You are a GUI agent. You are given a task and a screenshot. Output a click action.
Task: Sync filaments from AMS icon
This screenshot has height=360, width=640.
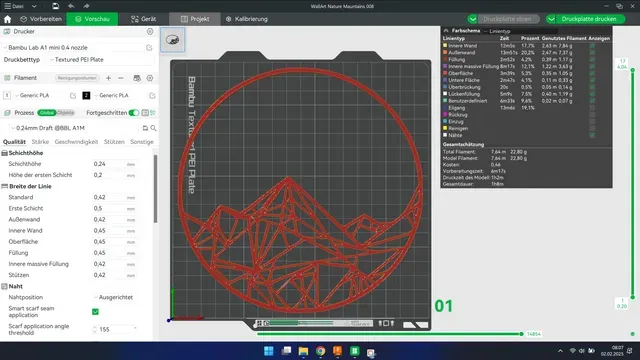click(x=137, y=78)
